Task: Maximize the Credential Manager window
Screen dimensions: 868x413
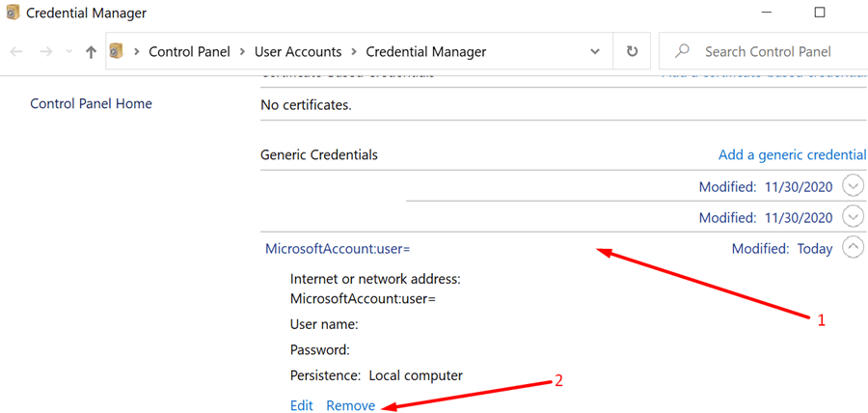Action: point(820,13)
